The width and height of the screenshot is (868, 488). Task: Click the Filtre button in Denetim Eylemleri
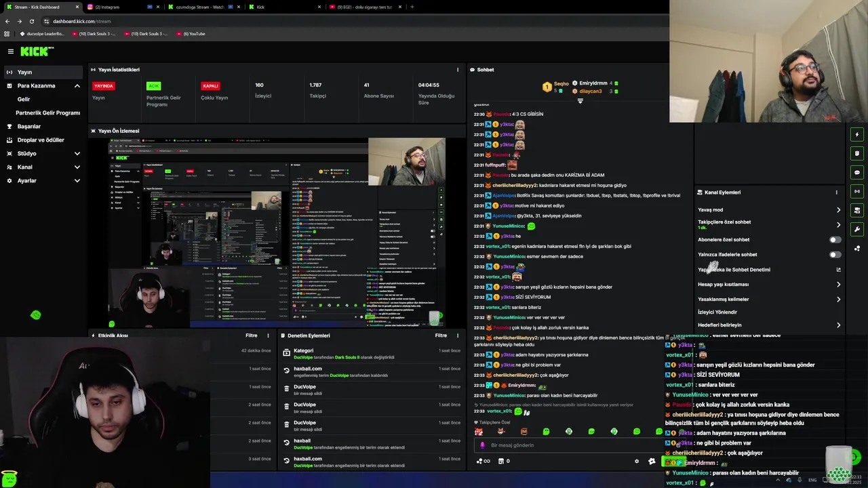click(x=441, y=335)
